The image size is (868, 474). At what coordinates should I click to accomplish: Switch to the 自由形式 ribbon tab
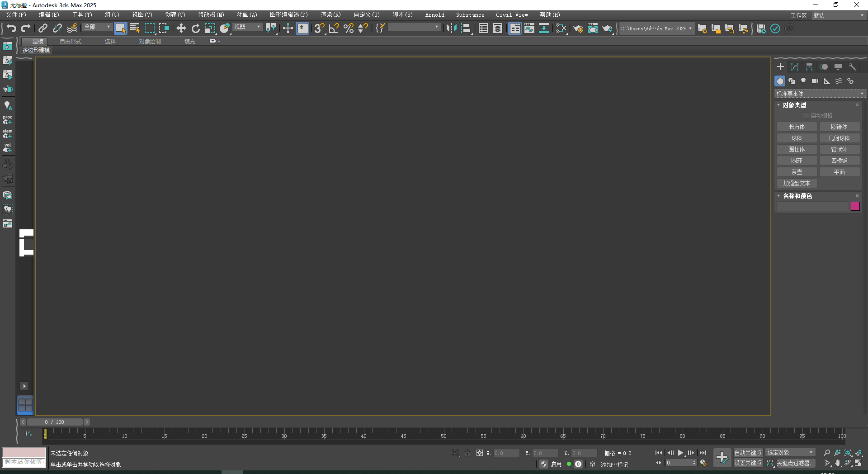pyautogui.click(x=70, y=41)
